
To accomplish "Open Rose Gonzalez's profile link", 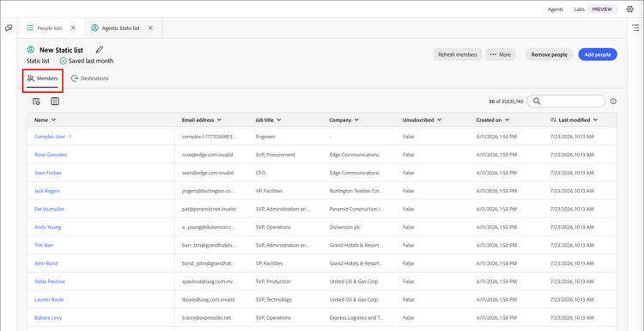I will [51, 155].
